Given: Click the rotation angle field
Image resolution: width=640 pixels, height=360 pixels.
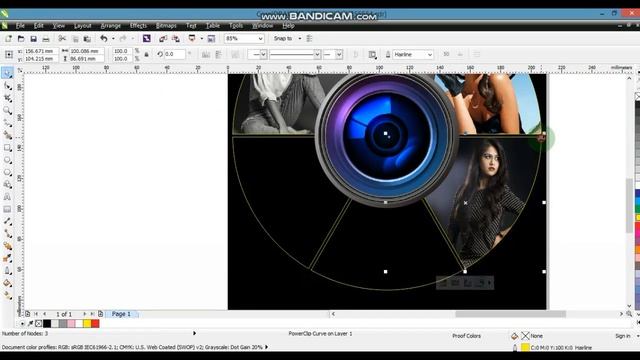Looking at the screenshot, I should pyautogui.click(x=175, y=54).
